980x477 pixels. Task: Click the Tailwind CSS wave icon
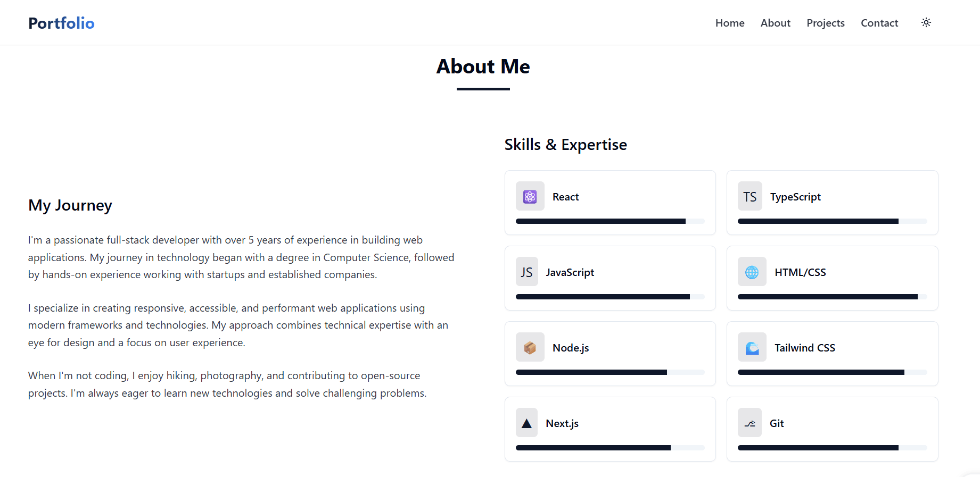click(x=752, y=347)
